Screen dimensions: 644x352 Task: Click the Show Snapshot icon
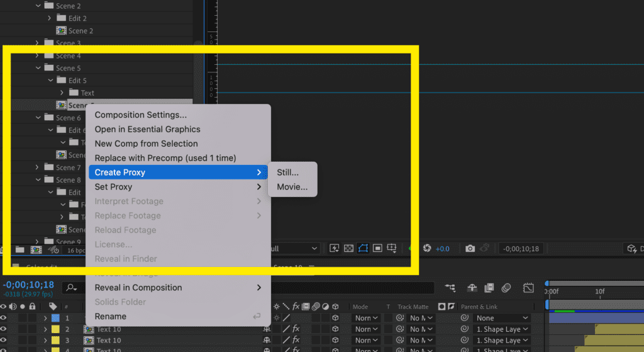point(485,248)
